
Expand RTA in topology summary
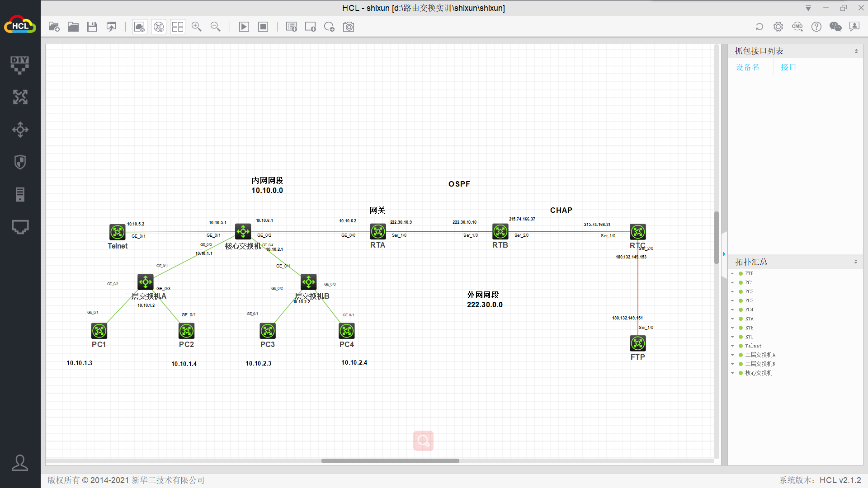point(732,319)
